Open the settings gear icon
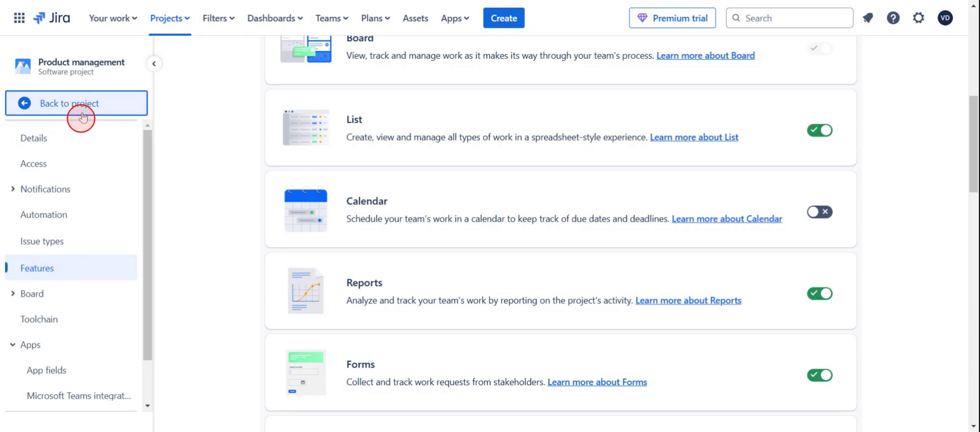This screenshot has height=432, width=980. pos(918,18)
